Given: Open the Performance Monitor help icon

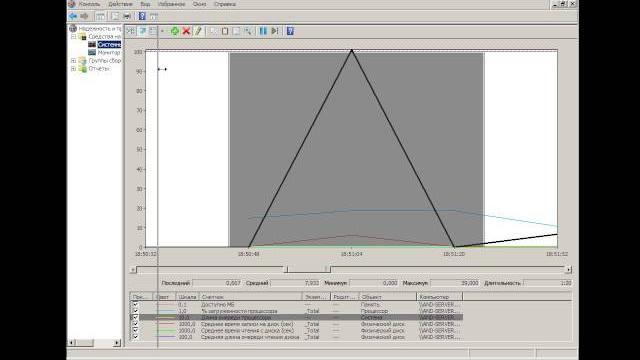Looking at the screenshot, I should coord(290,31).
